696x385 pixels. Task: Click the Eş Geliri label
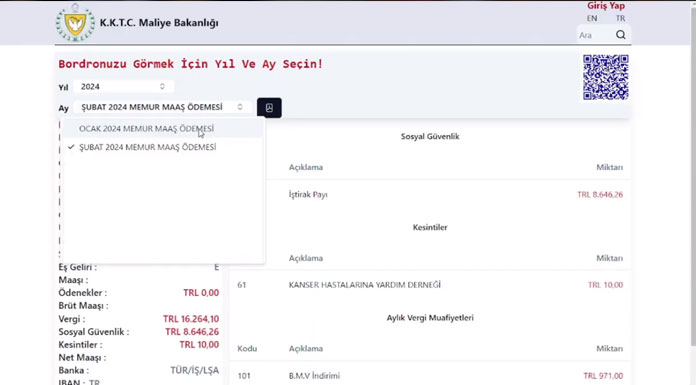(77, 267)
